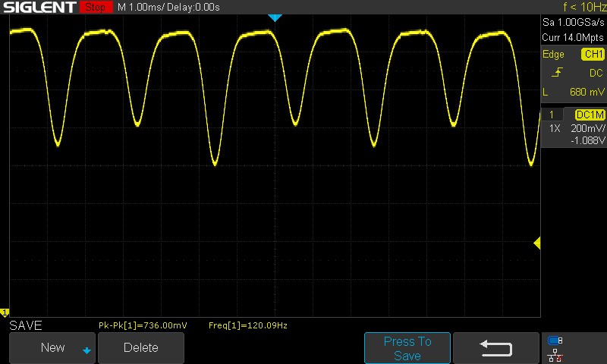Click the LAN network status icon
The height and width of the screenshot is (364, 607).
(x=555, y=355)
